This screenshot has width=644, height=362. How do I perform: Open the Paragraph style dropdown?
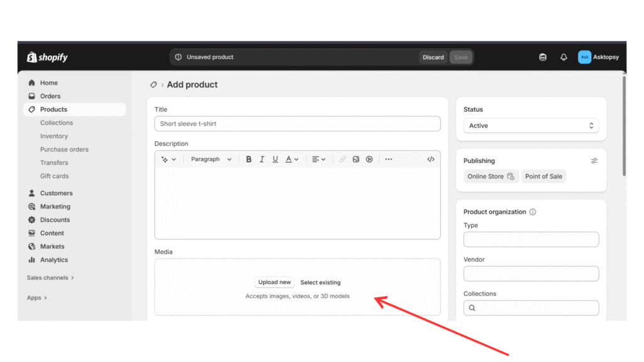[x=211, y=160]
